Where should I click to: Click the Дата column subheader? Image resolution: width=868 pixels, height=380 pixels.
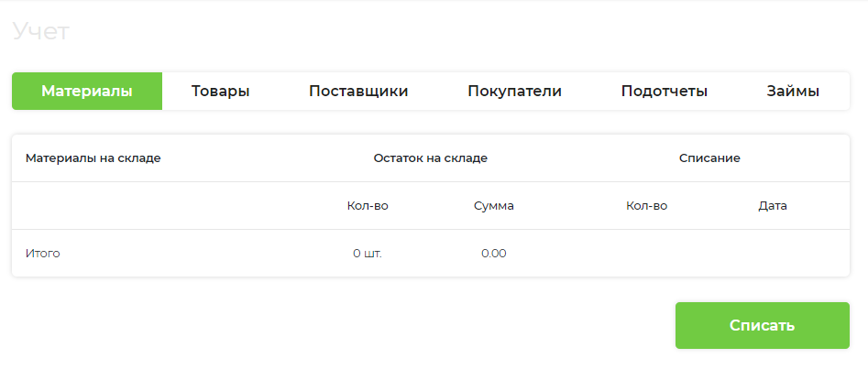click(773, 206)
